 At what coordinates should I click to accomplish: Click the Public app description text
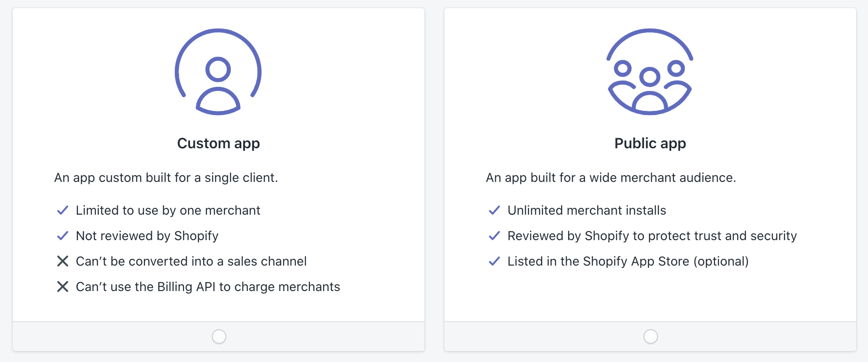pyautogui.click(x=612, y=178)
